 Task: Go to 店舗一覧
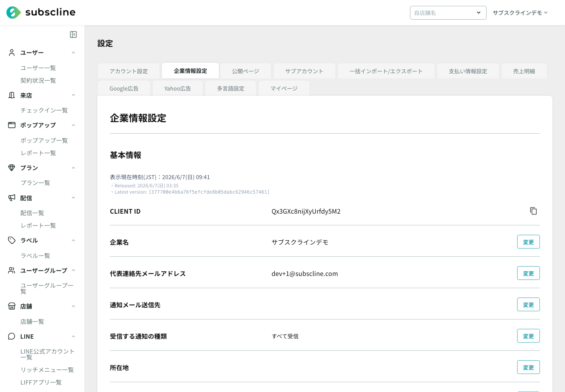click(x=32, y=321)
